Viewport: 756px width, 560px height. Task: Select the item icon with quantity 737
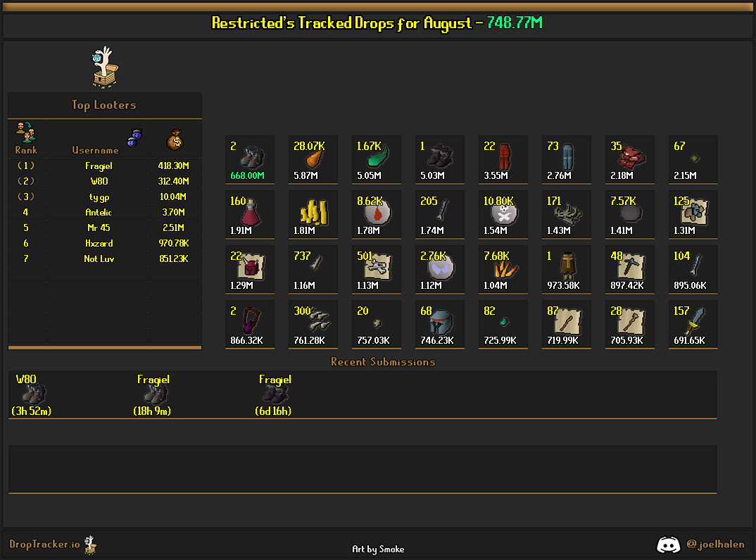316,263
